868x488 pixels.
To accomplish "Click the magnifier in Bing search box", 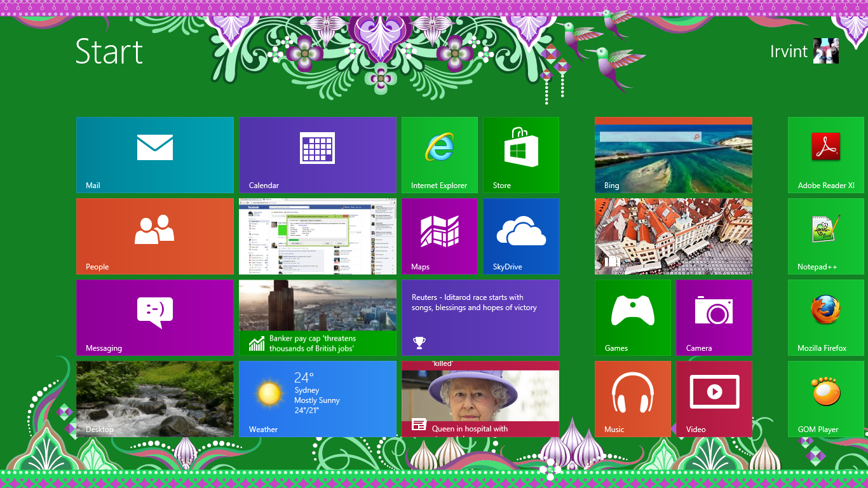I will [x=696, y=137].
